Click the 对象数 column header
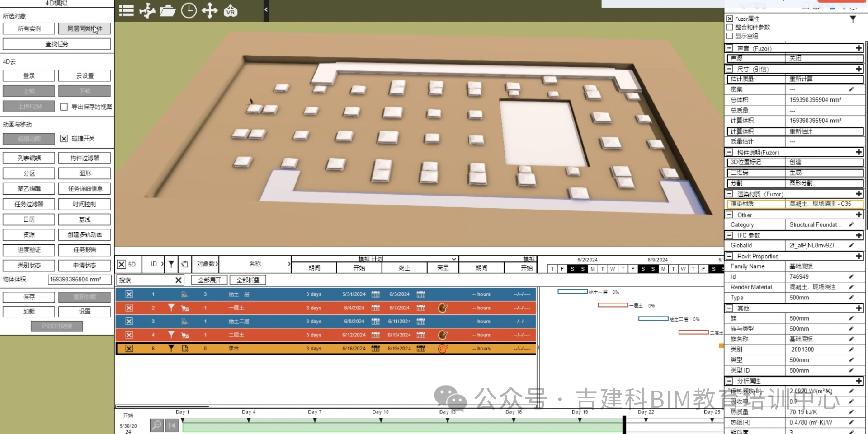 [x=206, y=264]
